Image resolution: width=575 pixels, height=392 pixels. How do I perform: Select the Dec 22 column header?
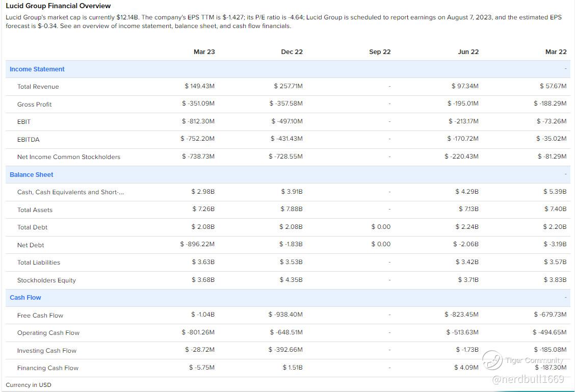click(292, 52)
